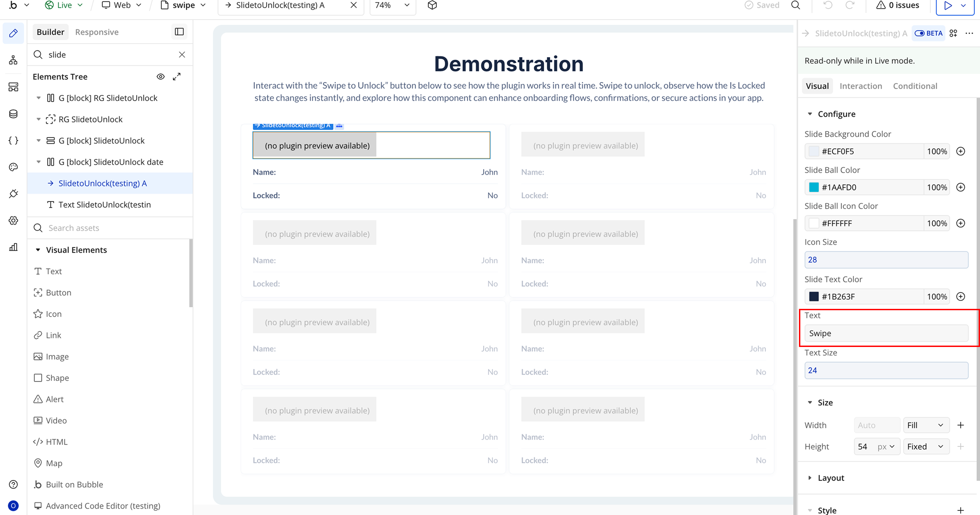
Task: Open the 74% zoom dropdown
Action: pyautogui.click(x=392, y=5)
